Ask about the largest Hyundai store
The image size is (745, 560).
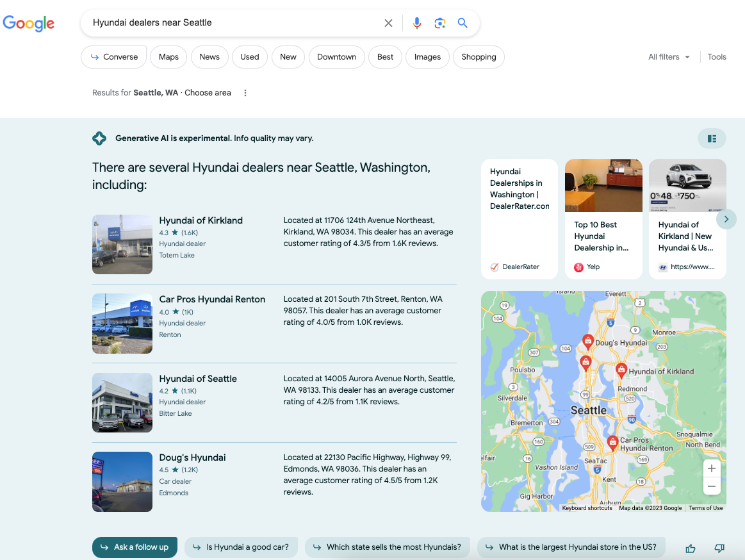tap(571, 547)
